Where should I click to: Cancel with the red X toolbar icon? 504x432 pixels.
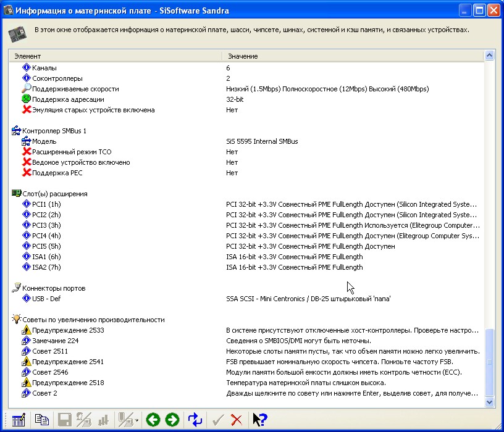point(237,420)
